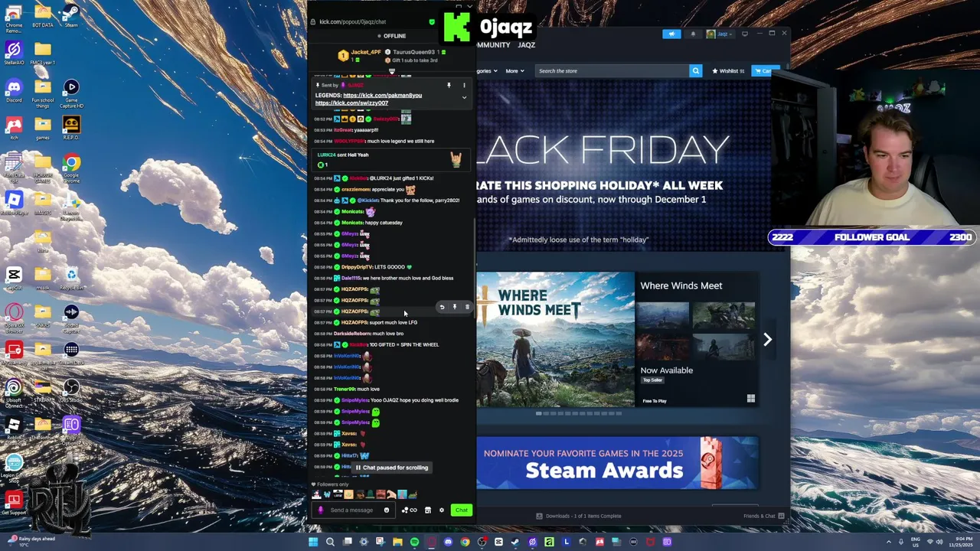Open the JAQZ profile tab in Steam
This screenshot has width=980, height=551.
[526, 45]
